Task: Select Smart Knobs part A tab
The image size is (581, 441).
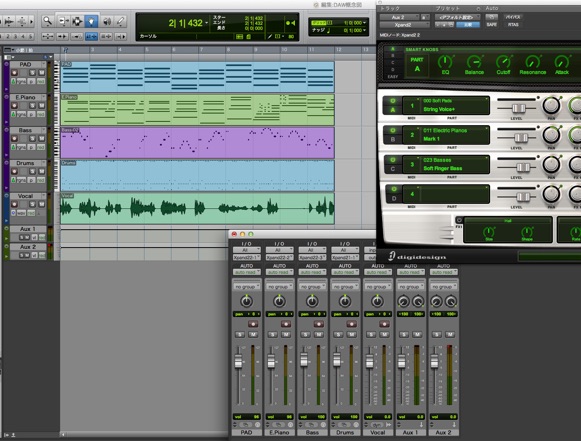Action: (393, 49)
